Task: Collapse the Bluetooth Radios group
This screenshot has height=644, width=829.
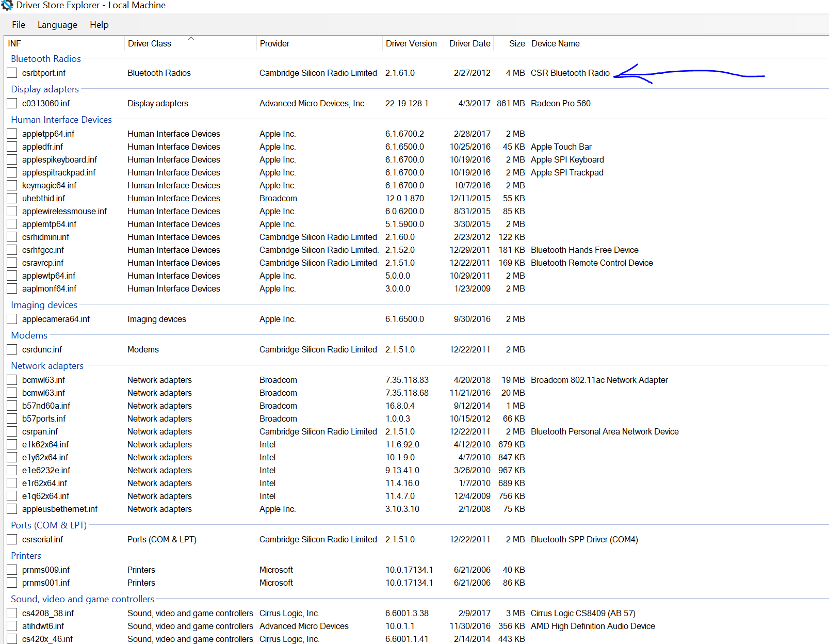Action: pyautogui.click(x=46, y=59)
